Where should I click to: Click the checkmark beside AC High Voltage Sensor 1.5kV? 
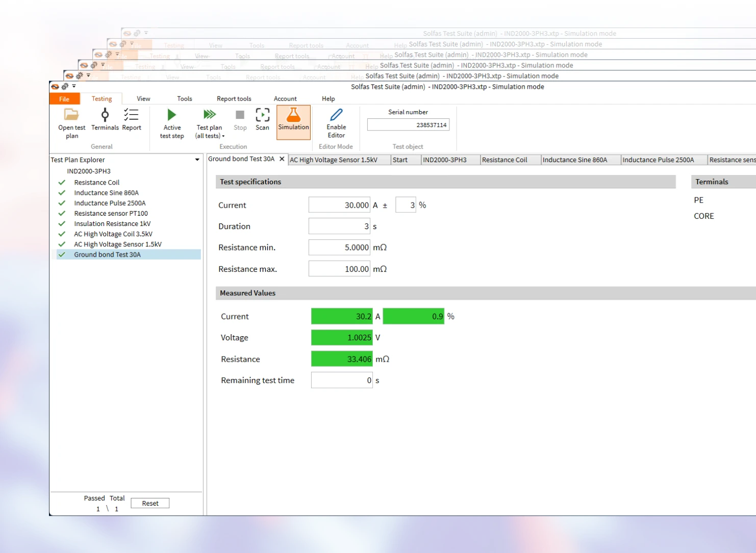(x=62, y=244)
